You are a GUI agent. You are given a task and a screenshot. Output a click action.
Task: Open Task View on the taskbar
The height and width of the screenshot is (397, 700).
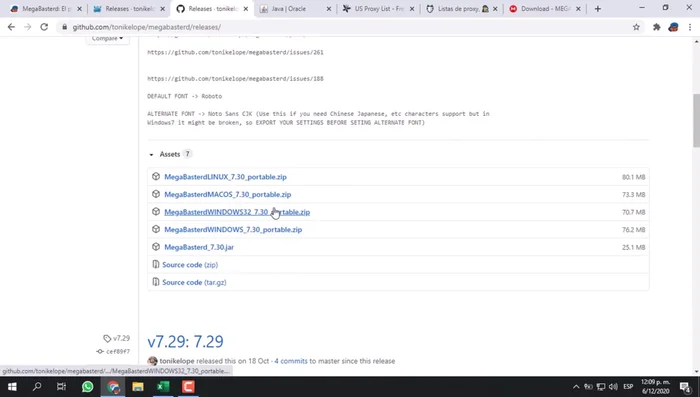point(61,387)
